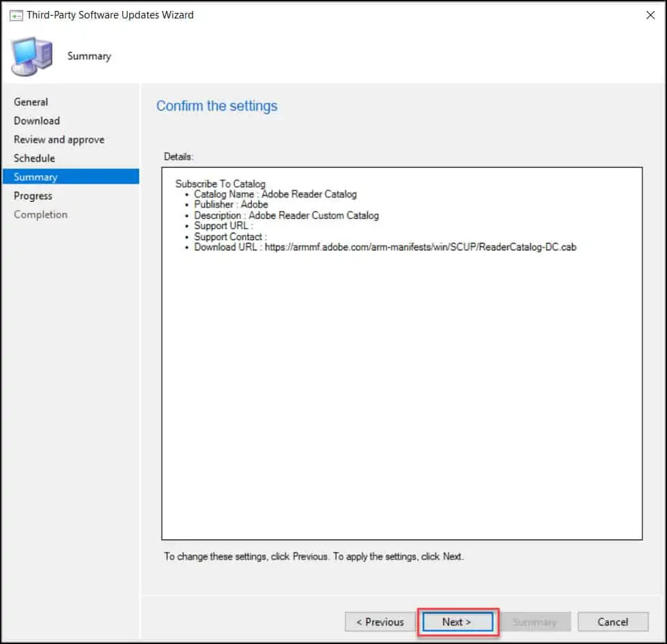Close the wizard window with X

point(651,15)
